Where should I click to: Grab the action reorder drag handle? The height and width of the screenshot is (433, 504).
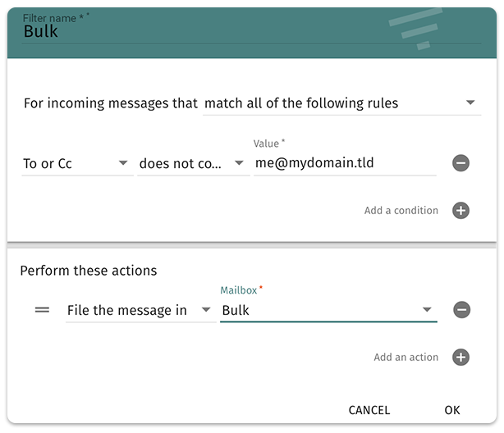[x=42, y=310]
